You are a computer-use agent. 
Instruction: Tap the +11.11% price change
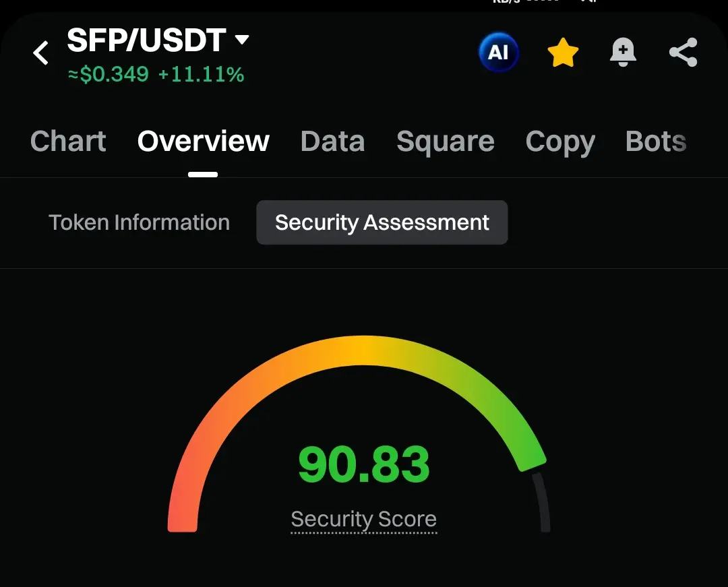click(x=201, y=74)
